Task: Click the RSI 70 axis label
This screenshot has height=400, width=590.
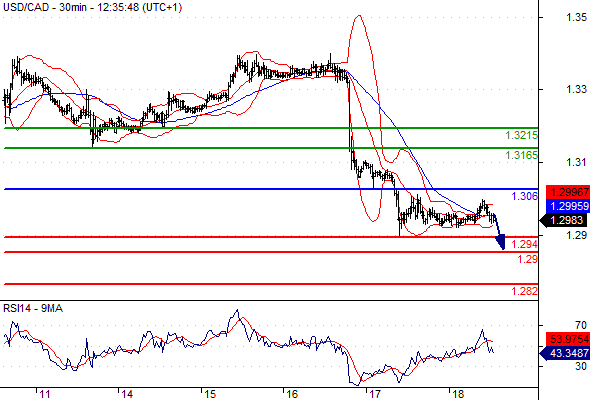Action: pyautogui.click(x=581, y=325)
